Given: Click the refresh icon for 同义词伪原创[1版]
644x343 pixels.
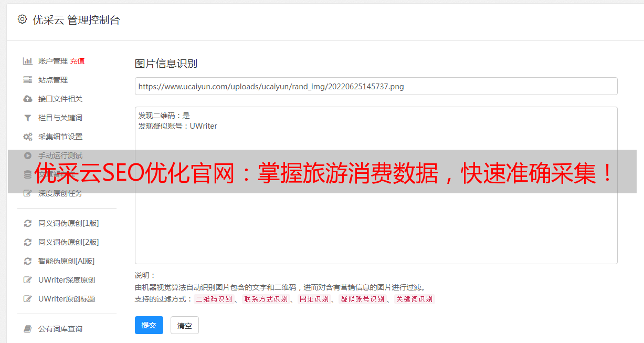Looking at the screenshot, I should (x=28, y=223).
